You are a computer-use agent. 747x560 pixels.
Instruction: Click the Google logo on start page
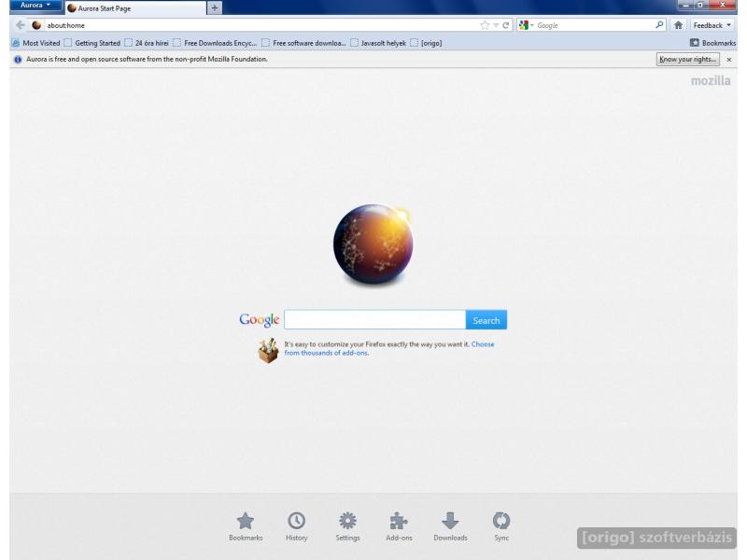click(260, 319)
